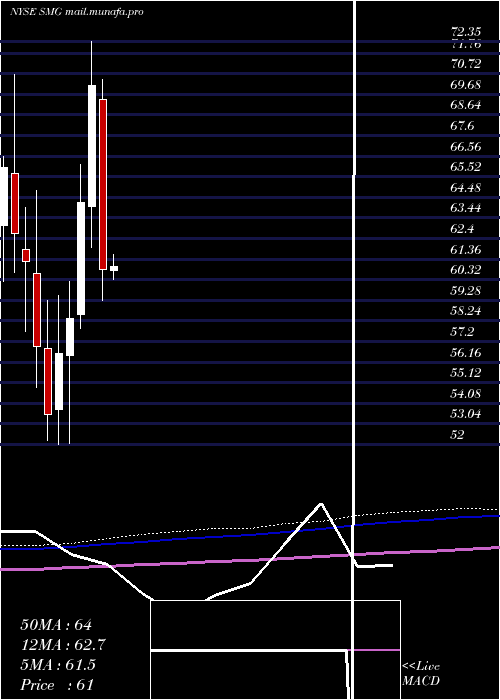
Task: Click the short pink line segment in the lower MACD panel
Action: (374, 650)
